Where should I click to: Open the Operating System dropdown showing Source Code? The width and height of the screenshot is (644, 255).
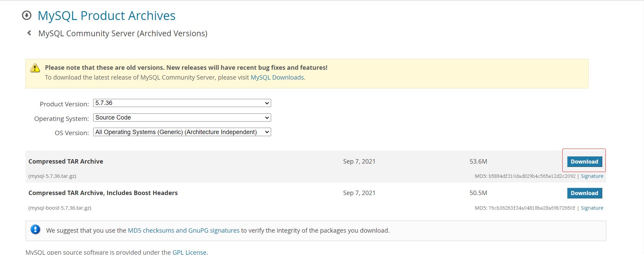(182, 118)
